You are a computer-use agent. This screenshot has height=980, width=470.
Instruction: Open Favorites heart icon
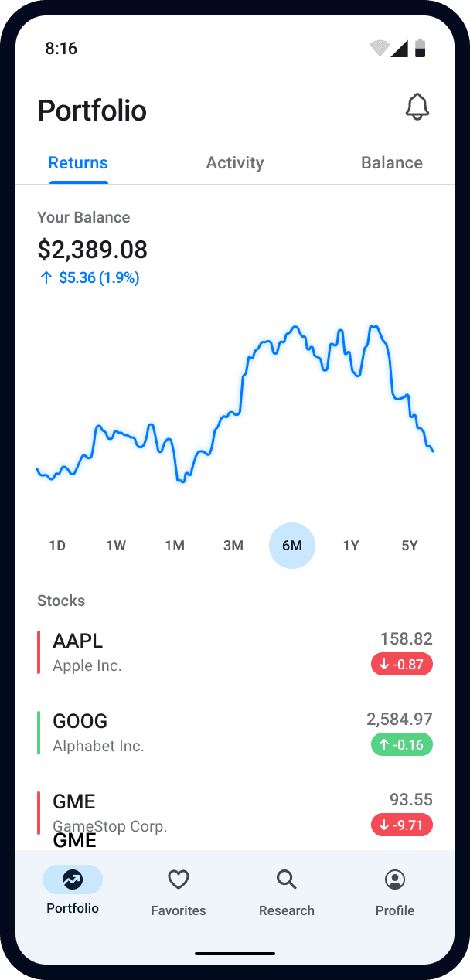pos(179,880)
